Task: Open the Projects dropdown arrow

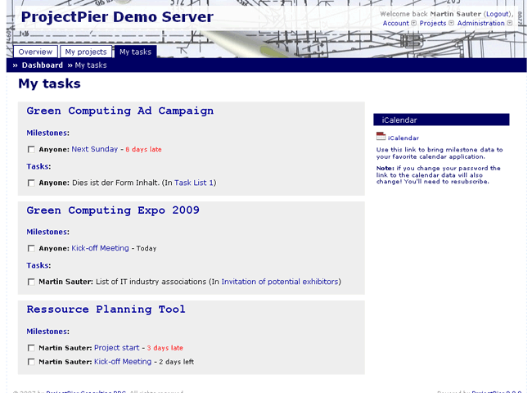Action: coord(451,24)
